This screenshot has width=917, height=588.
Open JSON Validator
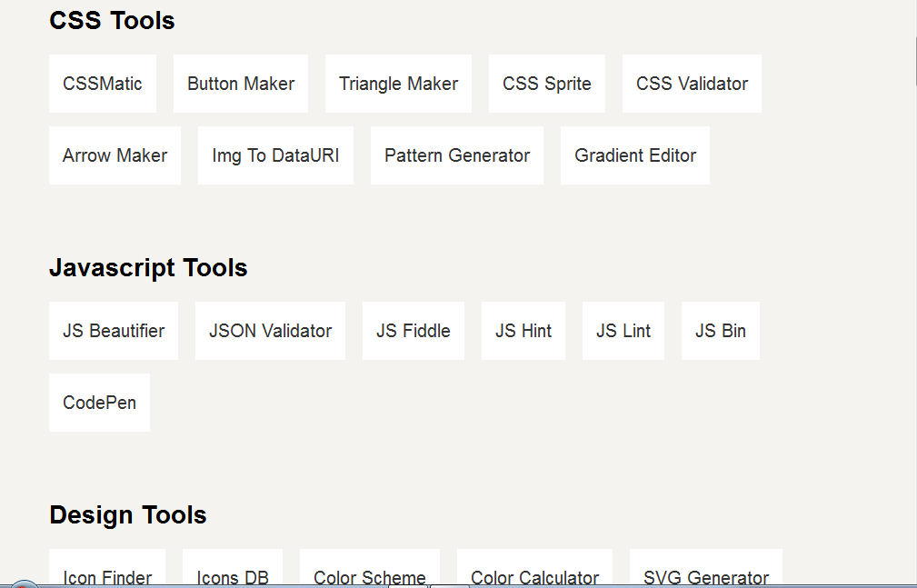[x=270, y=331]
